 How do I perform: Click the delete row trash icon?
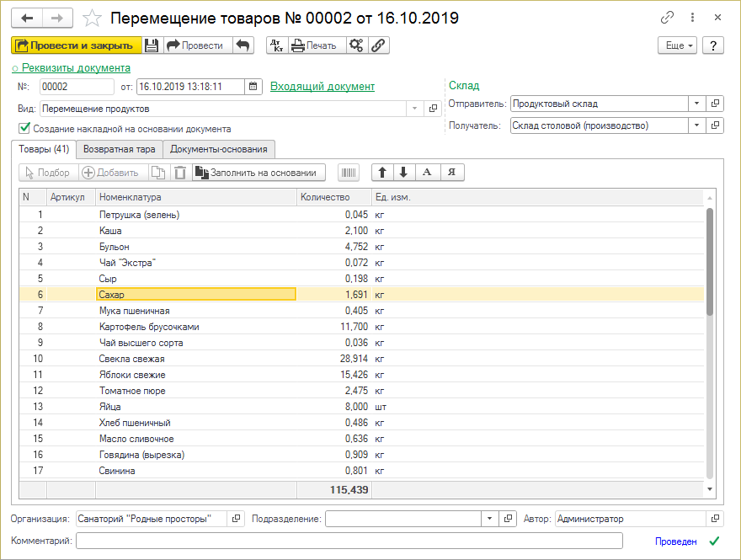pos(181,171)
